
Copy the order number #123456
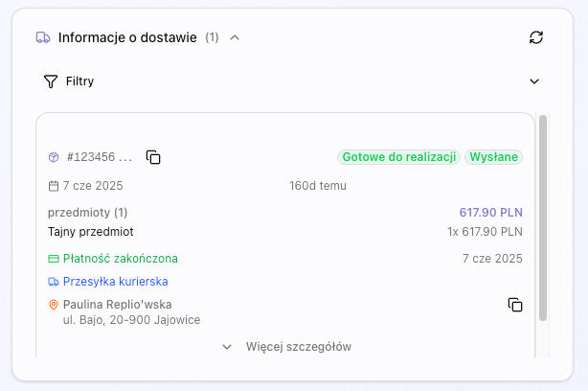point(153,157)
